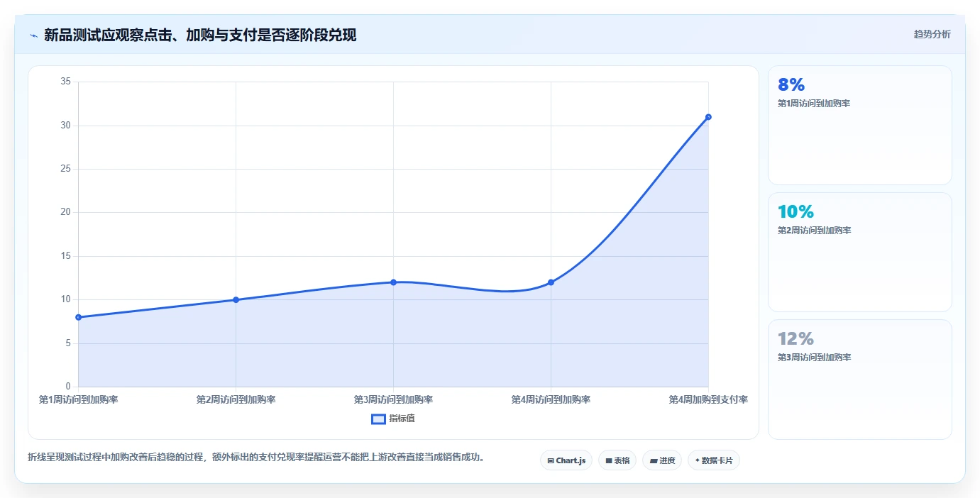The width and height of the screenshot is (980, 498).
Task: Click the y-axis value 25
Action: 66,169
